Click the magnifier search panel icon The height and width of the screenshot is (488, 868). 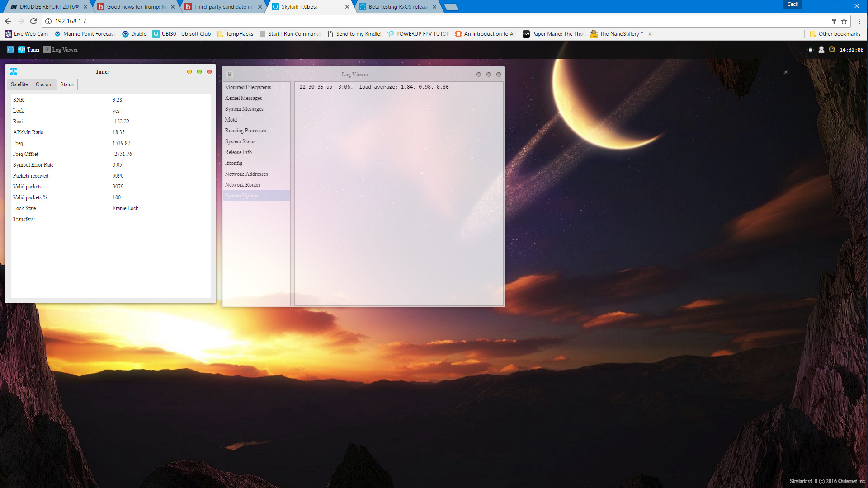point(832,50)
